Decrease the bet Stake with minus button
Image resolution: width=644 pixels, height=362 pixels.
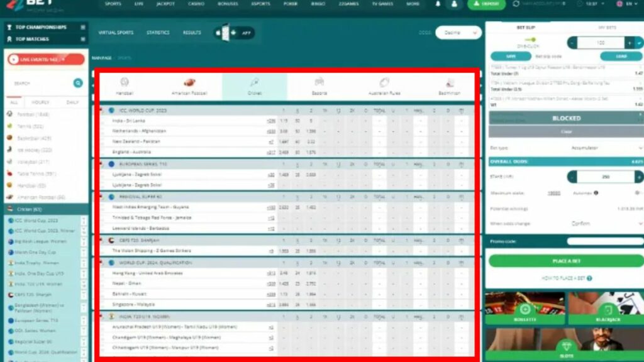point(572,177)
